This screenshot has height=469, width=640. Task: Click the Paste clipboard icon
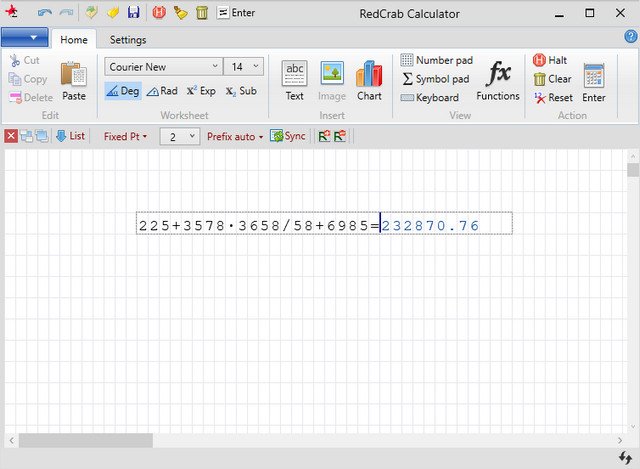tap(73, 80)
